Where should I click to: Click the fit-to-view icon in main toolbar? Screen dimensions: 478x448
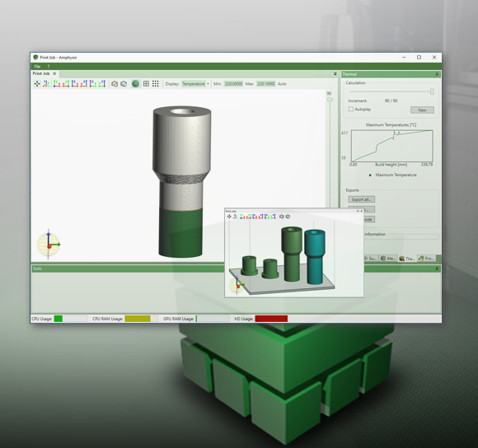37,84
